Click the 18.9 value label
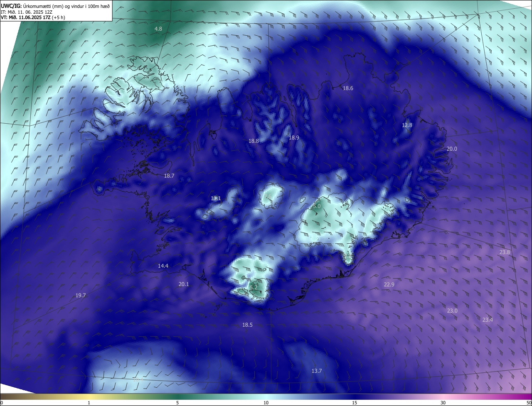The height and width of the screenshot is (406, 532). pyautogui.click(x=294, y=138)
